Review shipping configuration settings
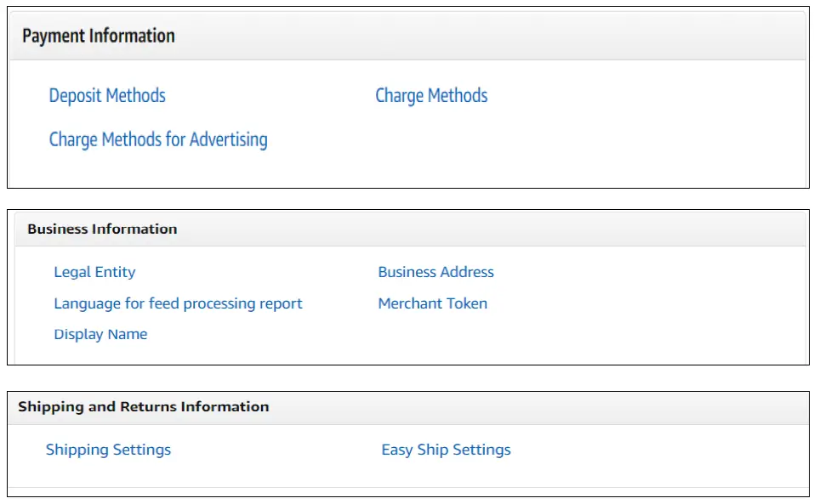Image resolution: width=814 pixels, height=504 pixels. (109, 450)
